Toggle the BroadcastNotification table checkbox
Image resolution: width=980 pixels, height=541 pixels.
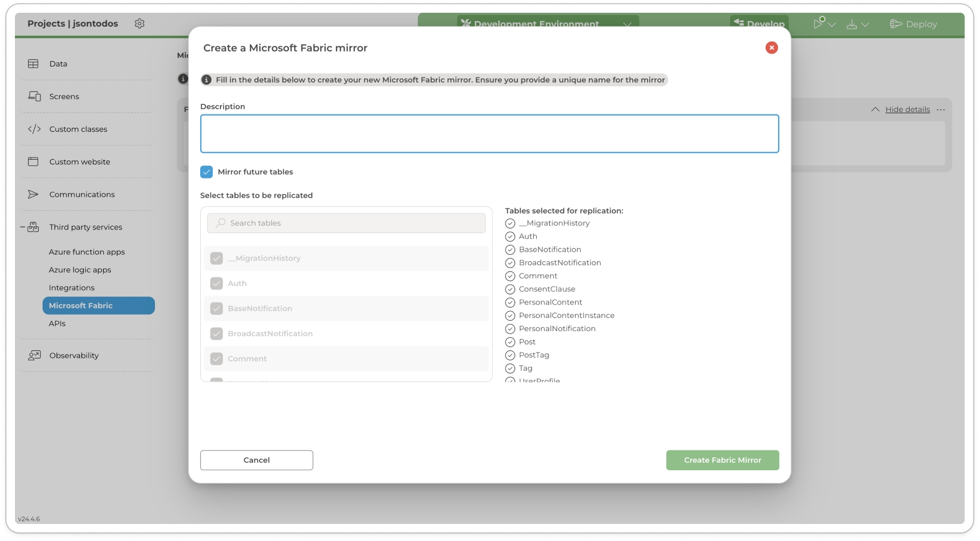216,333
